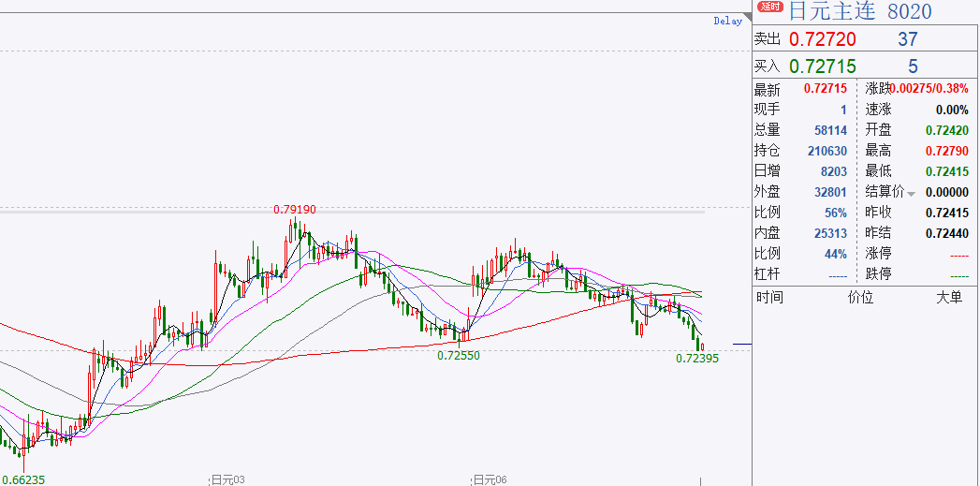The width and height of the screenshot is (980, 486).
Task: Select the 昨结 value 0.72440
Action: tap(947, 233)
